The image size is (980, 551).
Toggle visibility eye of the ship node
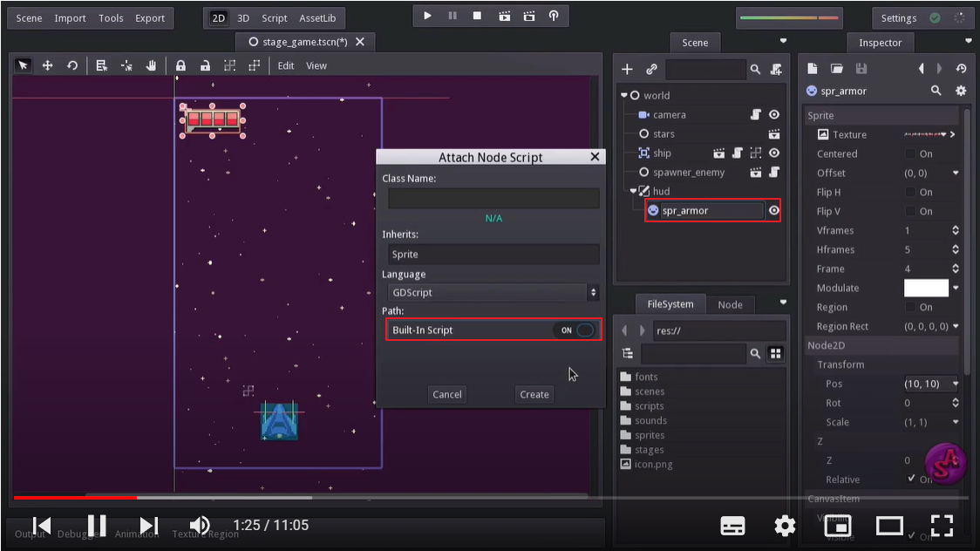(x=773, y=153)
